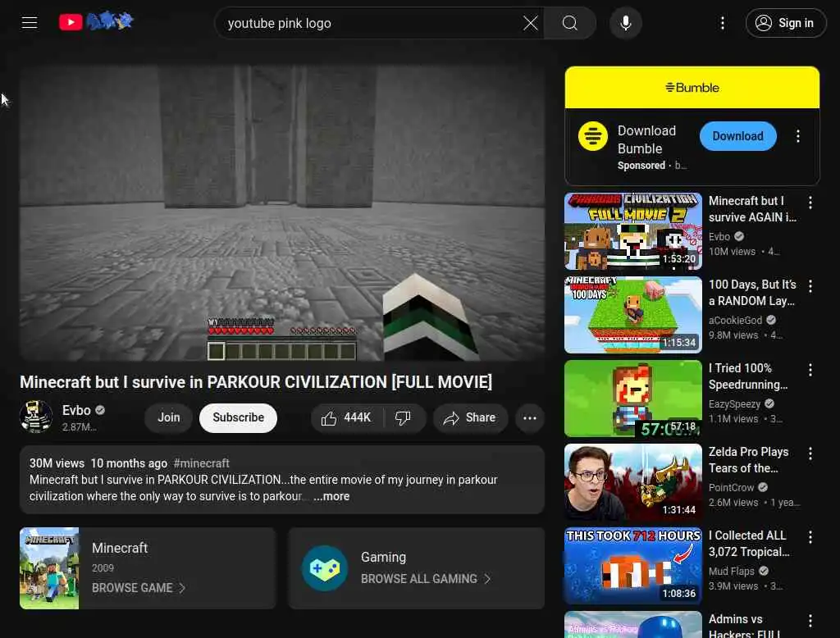
Task: Open options for Admins vs Hackers video
Action: tap(810, 621)
